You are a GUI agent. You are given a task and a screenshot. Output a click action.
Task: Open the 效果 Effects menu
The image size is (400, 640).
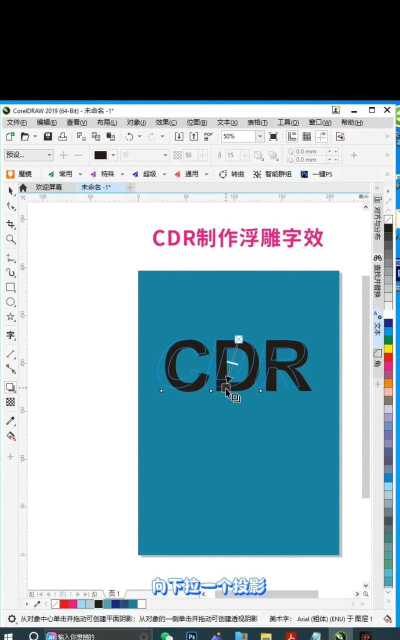(166, 122)
